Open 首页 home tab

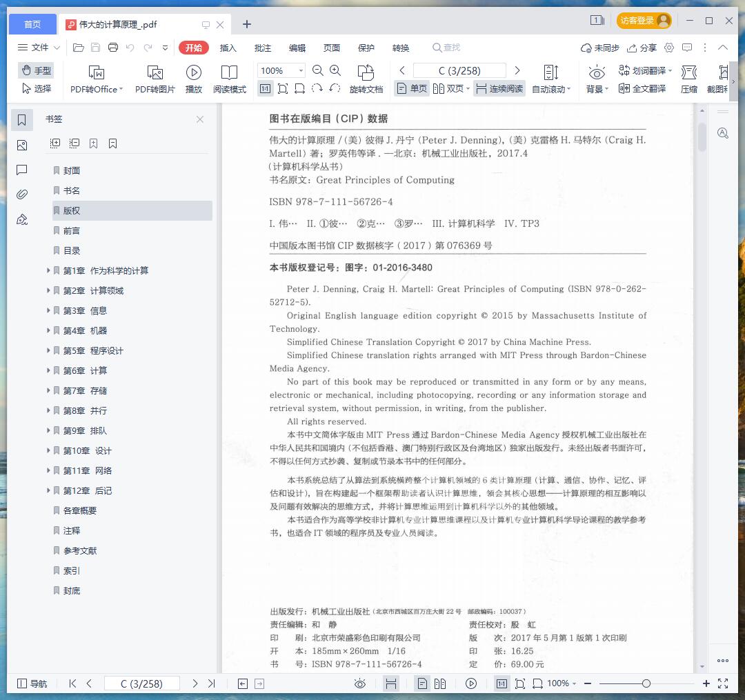point(32,24)
